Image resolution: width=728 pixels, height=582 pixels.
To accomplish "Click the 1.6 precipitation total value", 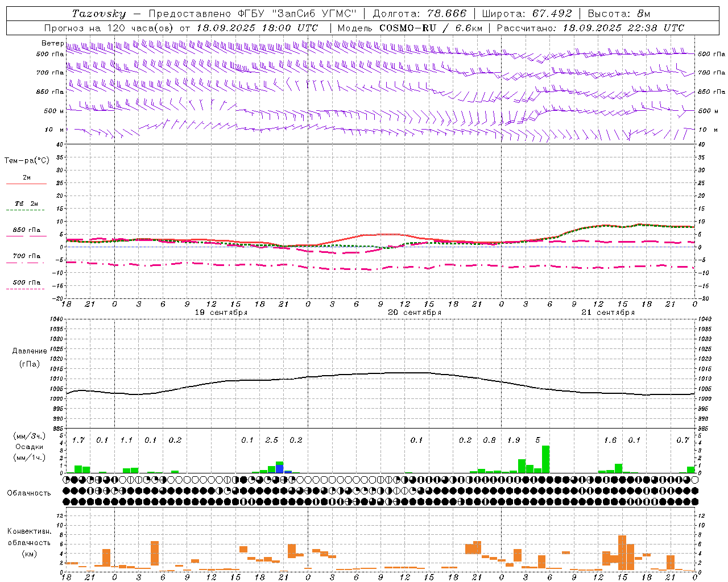I will click(x=610, y=440).
